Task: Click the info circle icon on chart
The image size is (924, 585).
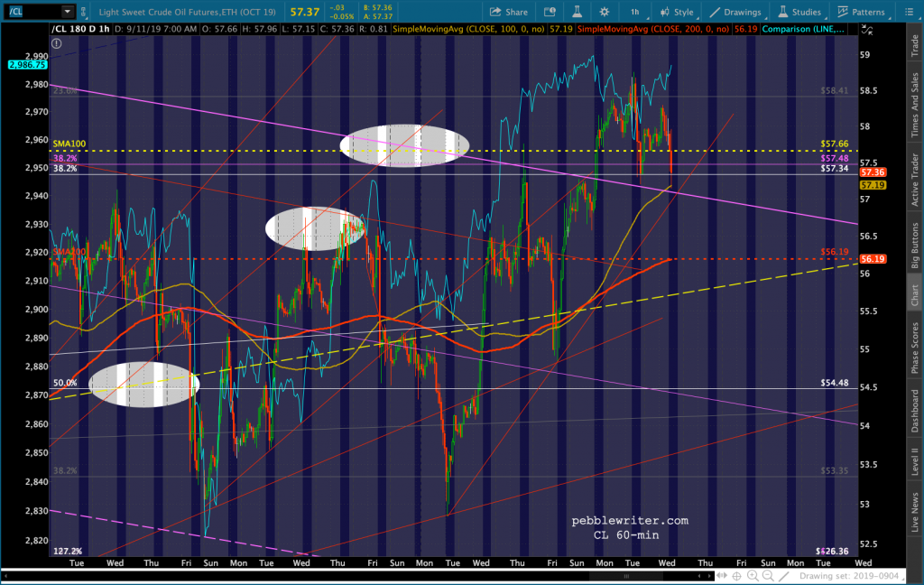Action: 57,43
